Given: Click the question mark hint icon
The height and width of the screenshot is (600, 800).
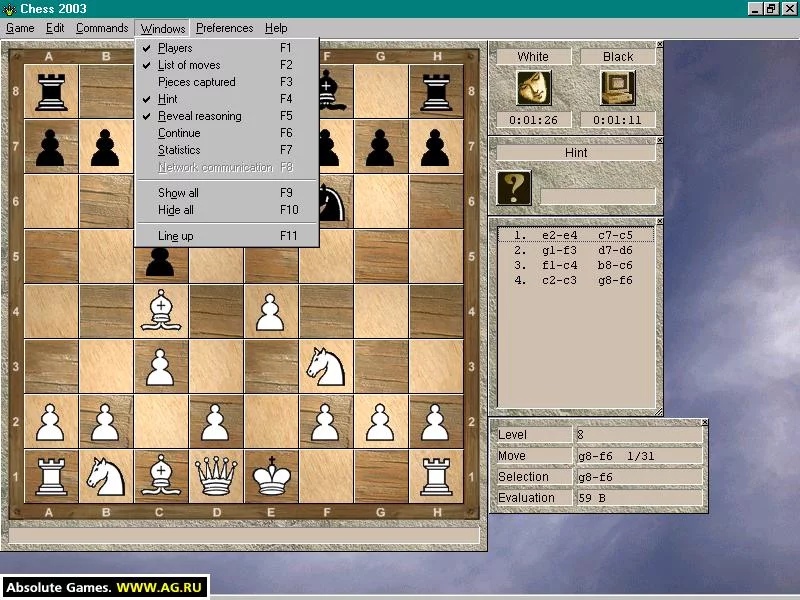Looking at the screenshot, I should tap(514, 188).
